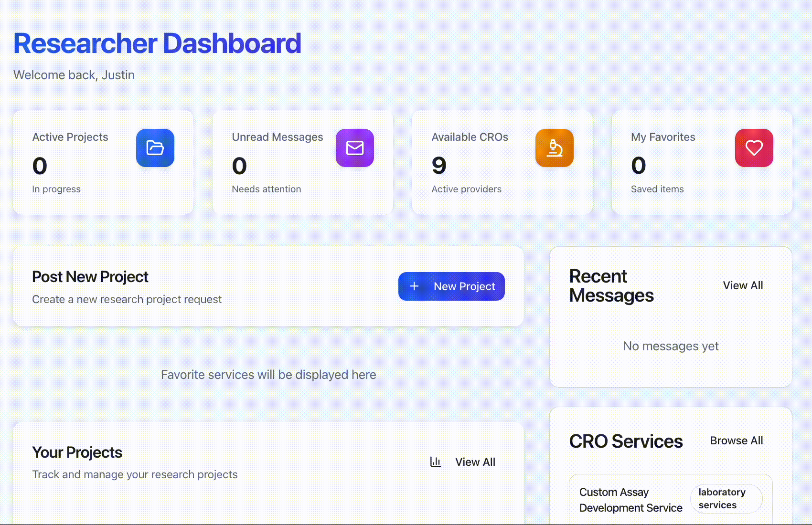Click the Active Projects count number
Screen dimensions: 812x525
(x=40, y=166)
